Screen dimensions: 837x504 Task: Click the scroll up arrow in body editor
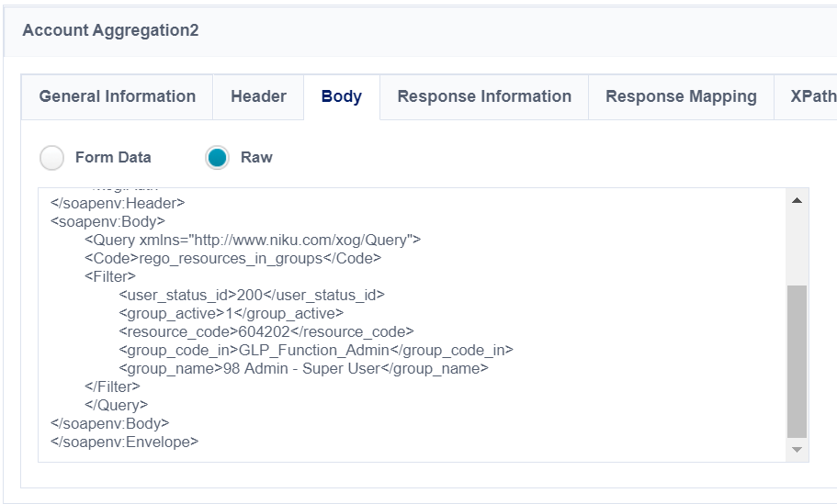(x=797, y=199)
